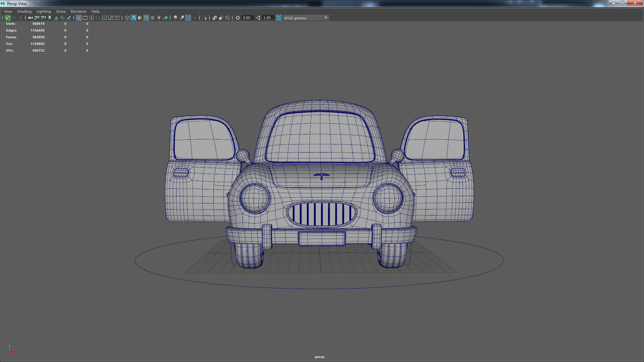Enable screen-space ambient occlusion
The height and width of the screenshot is (362, 644).
(x=176, y=18)
